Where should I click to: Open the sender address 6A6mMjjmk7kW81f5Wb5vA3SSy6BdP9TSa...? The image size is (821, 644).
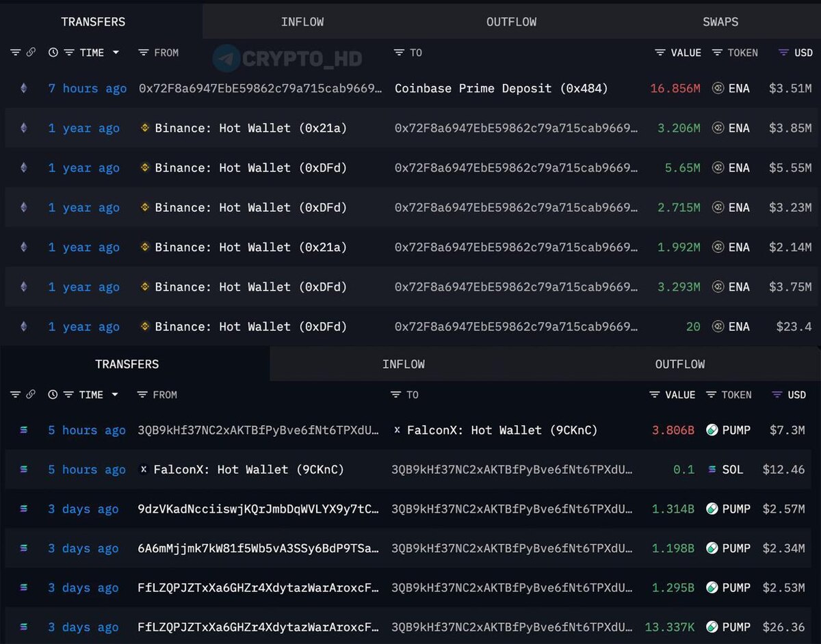(258, 548)
